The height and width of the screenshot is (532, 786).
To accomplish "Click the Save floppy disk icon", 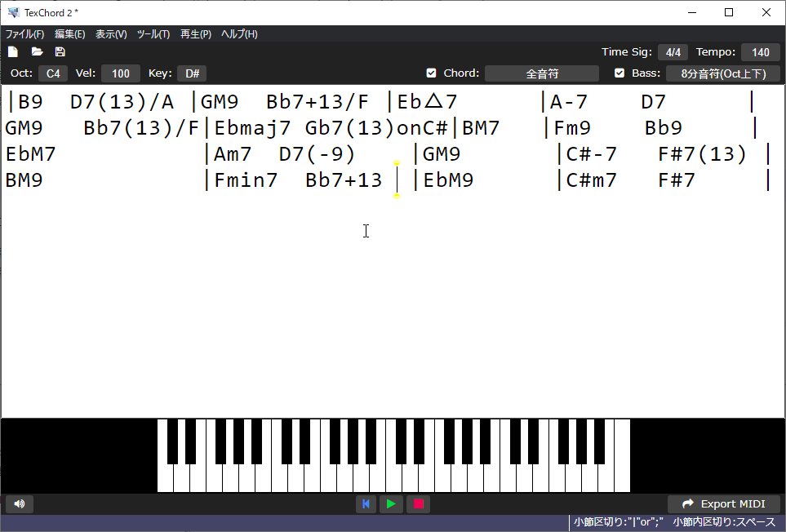I will pyautogui.click(x=60, y=51).
